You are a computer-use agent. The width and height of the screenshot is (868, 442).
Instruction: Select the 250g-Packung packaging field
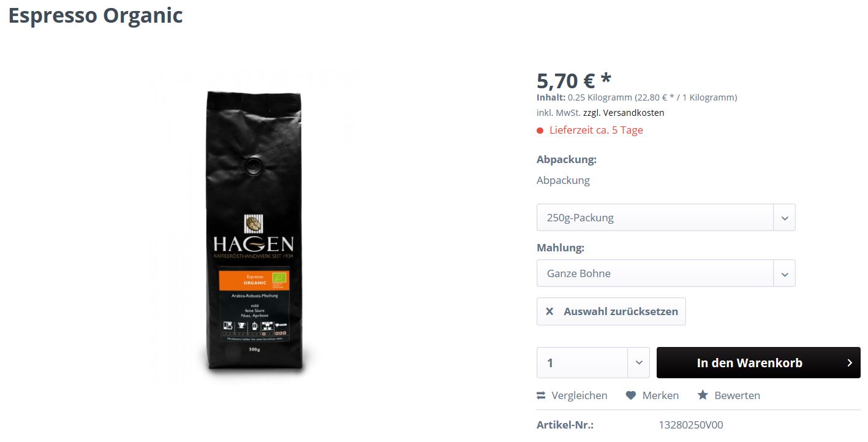(666, 218)
